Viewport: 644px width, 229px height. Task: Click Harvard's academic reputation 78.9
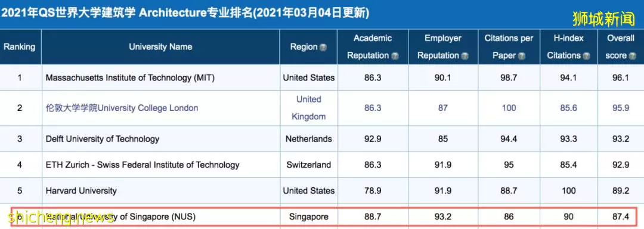373,191
